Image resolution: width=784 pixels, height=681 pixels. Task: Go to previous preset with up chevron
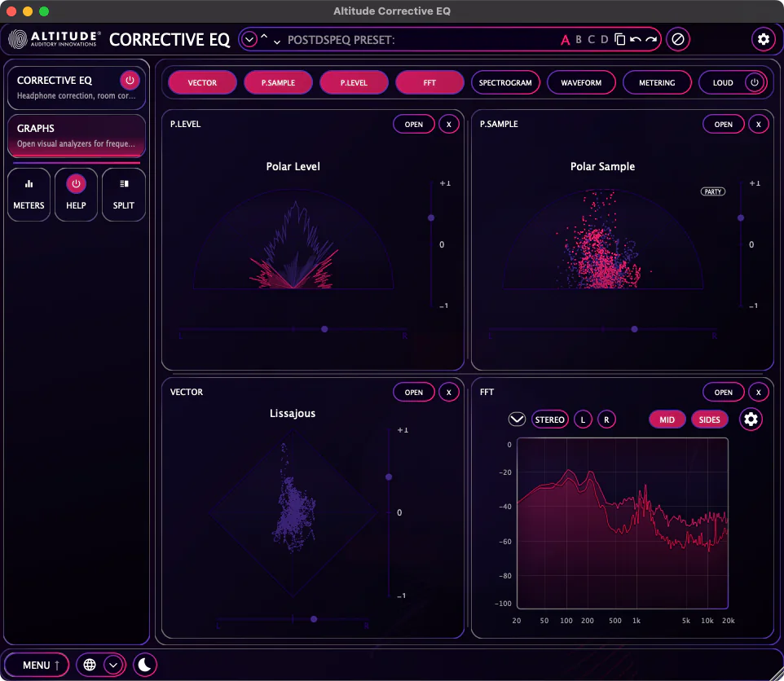[x=264, y=37]
